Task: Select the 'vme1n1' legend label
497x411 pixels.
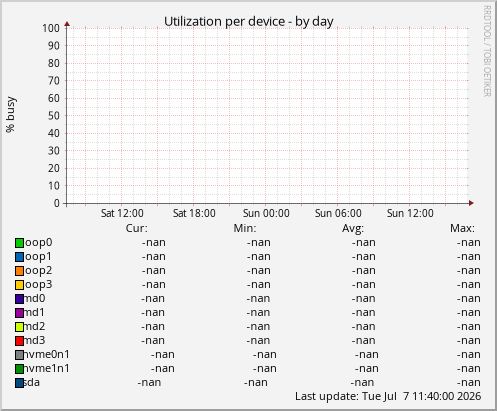Action: [x=47, y=368]
